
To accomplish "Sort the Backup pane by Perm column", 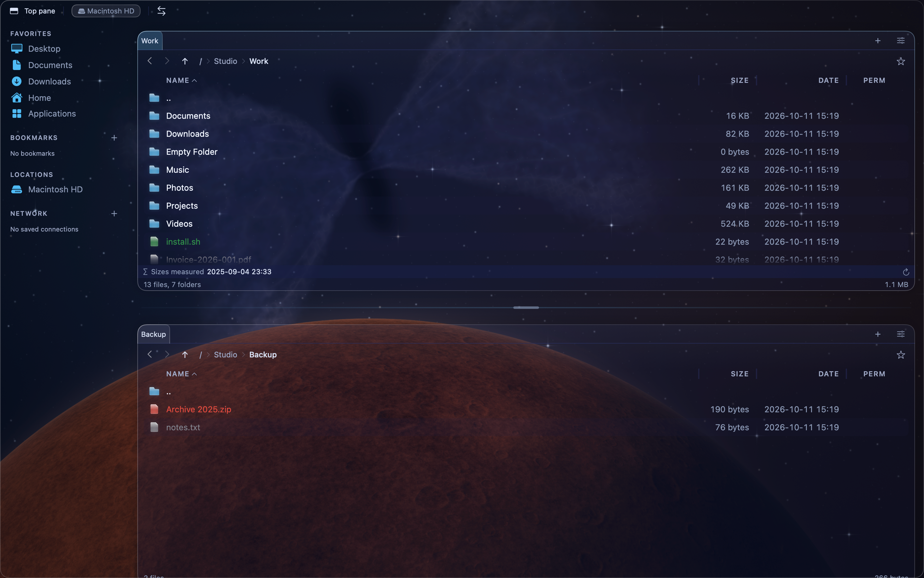I will click(x=874, y=374).
